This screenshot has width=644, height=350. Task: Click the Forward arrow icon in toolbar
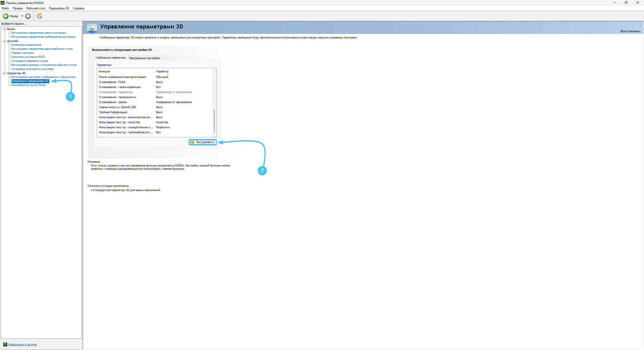[28, 16]
